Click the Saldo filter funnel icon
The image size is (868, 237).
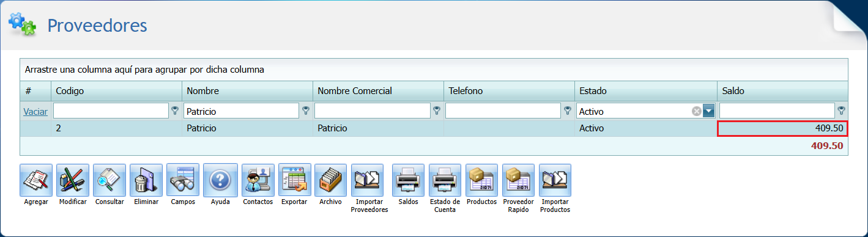coord(842,111)
